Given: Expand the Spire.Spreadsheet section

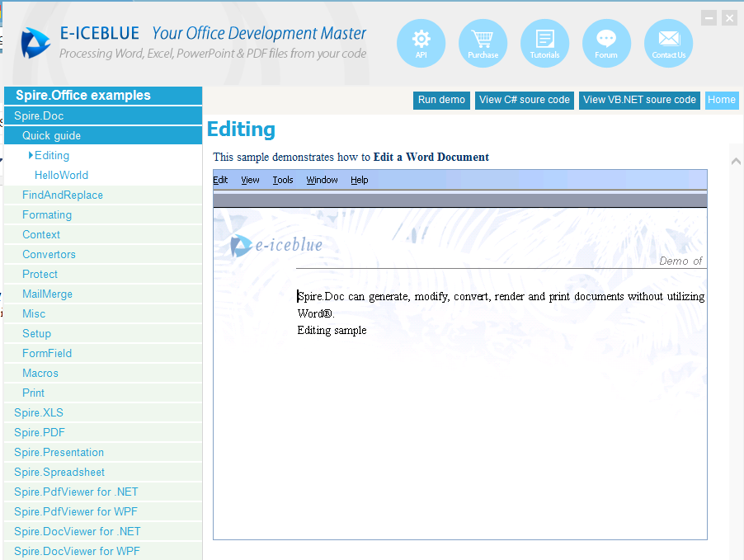Looking at the screenshot, I should [x=103, y=473].
